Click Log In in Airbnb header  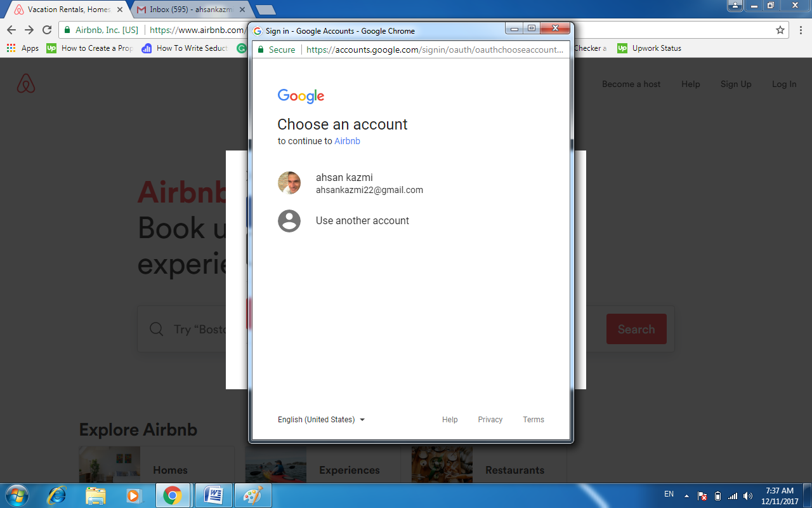pyautogui.click(x=784, y=84)
